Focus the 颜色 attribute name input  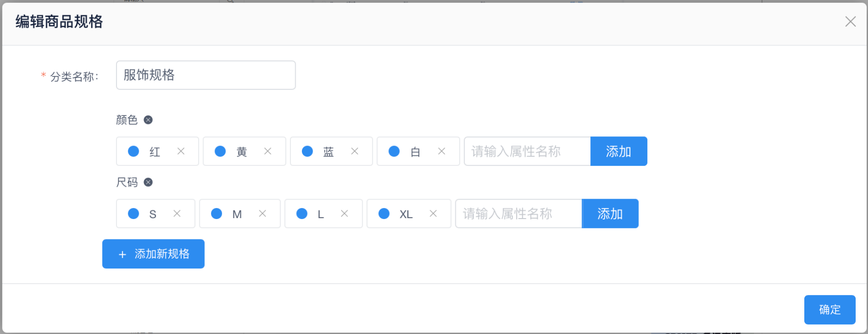(x=527, y=151)
